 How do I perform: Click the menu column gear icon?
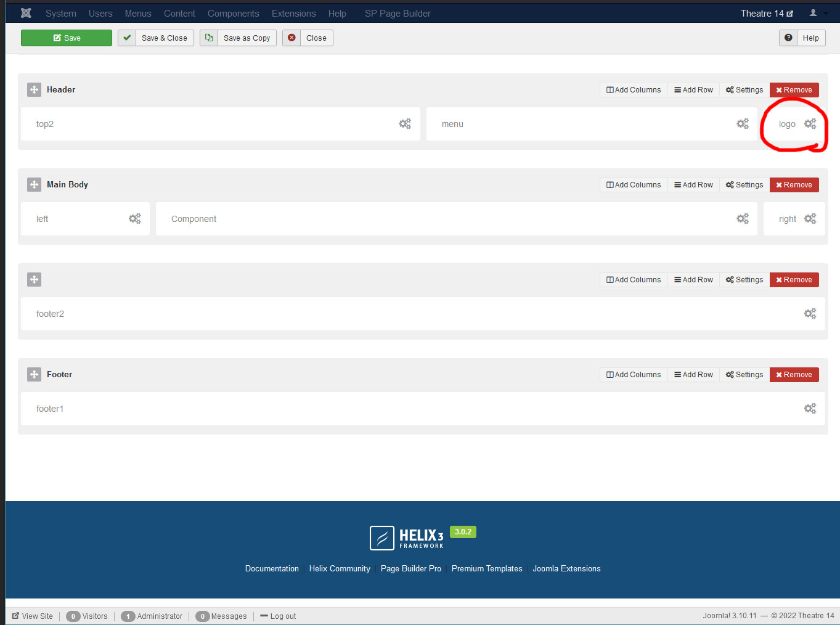743,124
